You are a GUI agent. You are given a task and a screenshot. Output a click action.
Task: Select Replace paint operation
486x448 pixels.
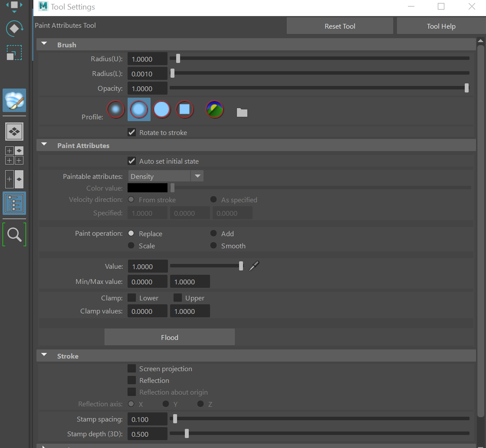(131, 233)
